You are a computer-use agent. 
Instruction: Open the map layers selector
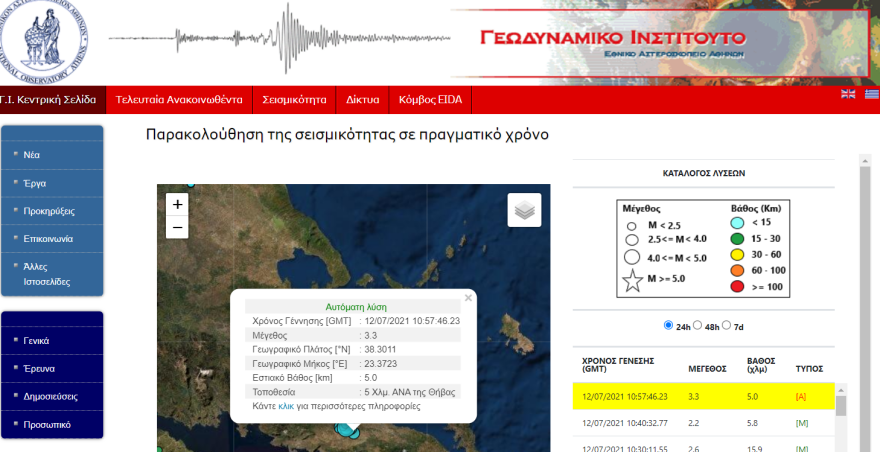524,210
